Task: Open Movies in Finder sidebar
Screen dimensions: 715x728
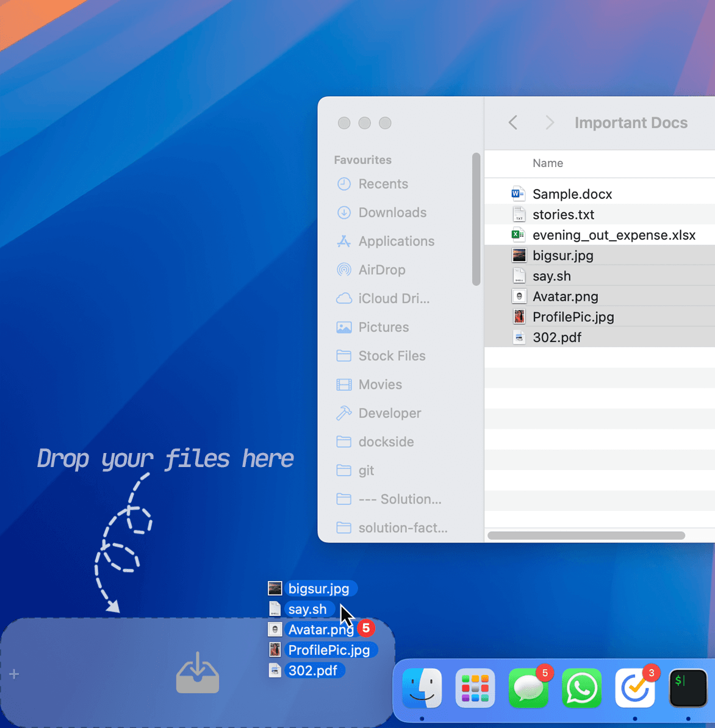Action: [369, 385]
